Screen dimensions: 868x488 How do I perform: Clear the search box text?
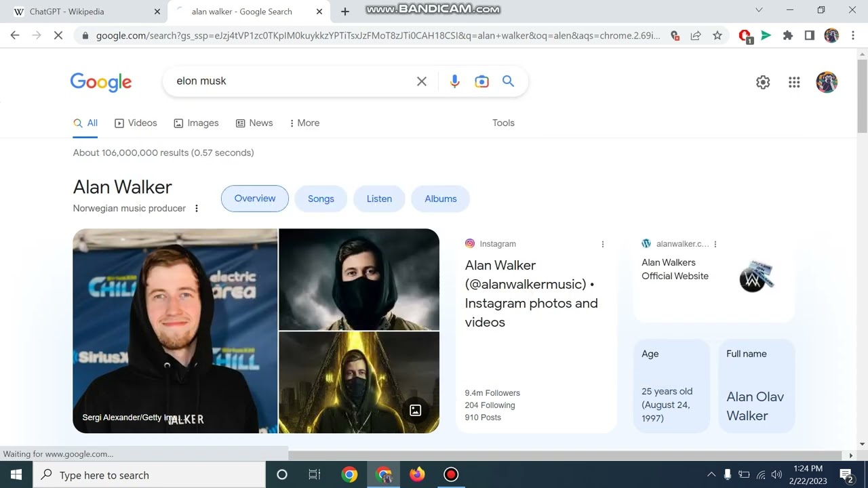[421, 81]
